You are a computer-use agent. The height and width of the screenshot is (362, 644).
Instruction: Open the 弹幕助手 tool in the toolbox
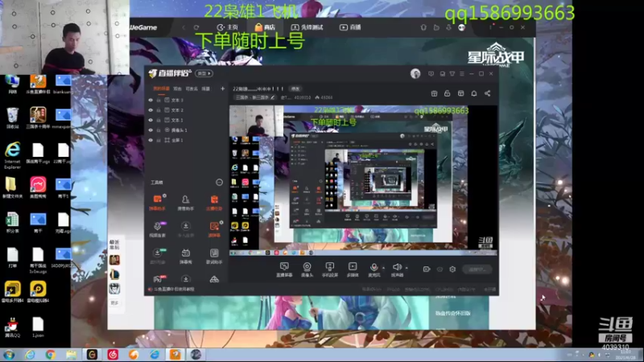tap(157, 203)
